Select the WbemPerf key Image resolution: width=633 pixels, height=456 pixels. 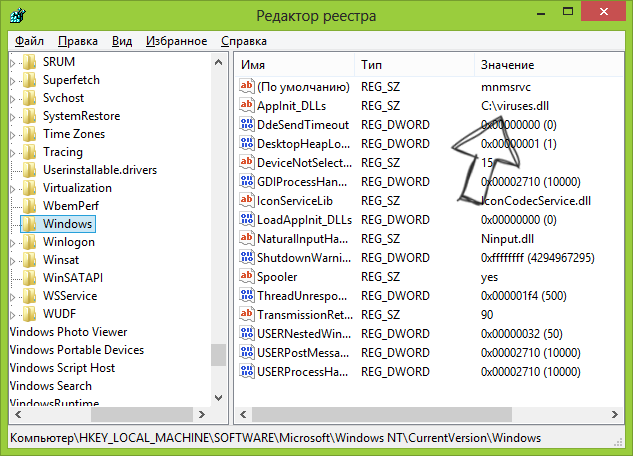point(71,206)
